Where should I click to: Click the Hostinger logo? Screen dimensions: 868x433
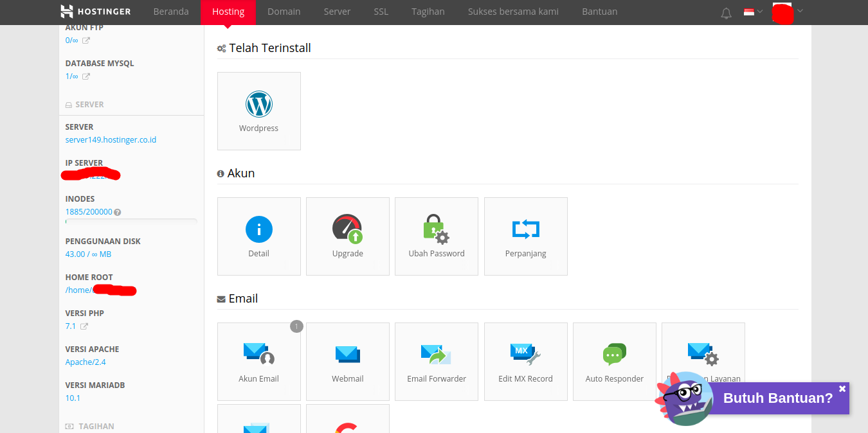[x=95, y=12]
